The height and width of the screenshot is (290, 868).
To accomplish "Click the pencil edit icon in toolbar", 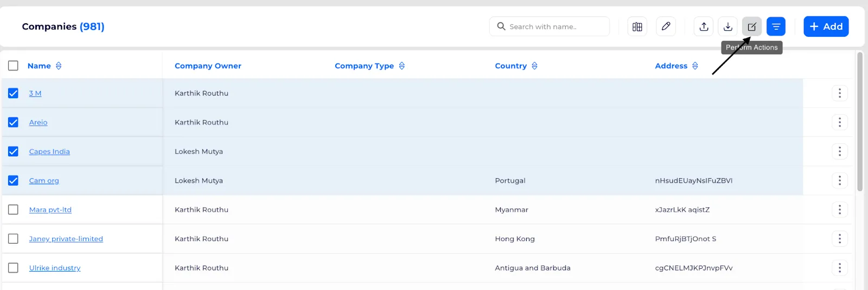I will [666, 27].
